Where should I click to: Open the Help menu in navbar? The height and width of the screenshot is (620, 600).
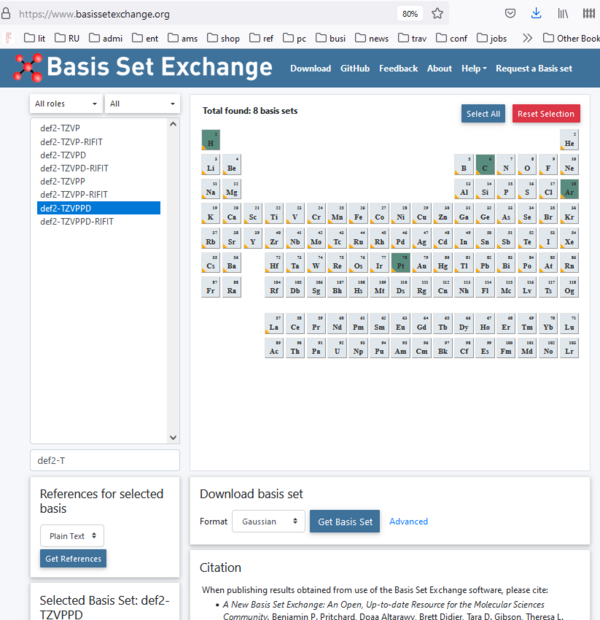[x=473, y=68]
